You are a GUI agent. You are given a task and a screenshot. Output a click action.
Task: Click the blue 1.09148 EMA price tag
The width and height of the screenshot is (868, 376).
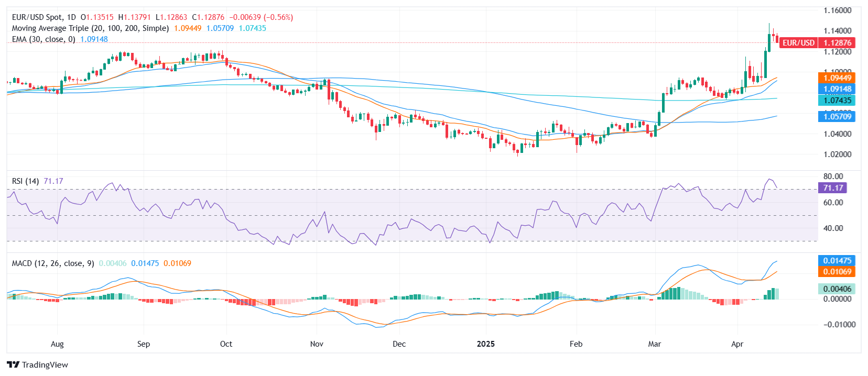coord(837,89)
